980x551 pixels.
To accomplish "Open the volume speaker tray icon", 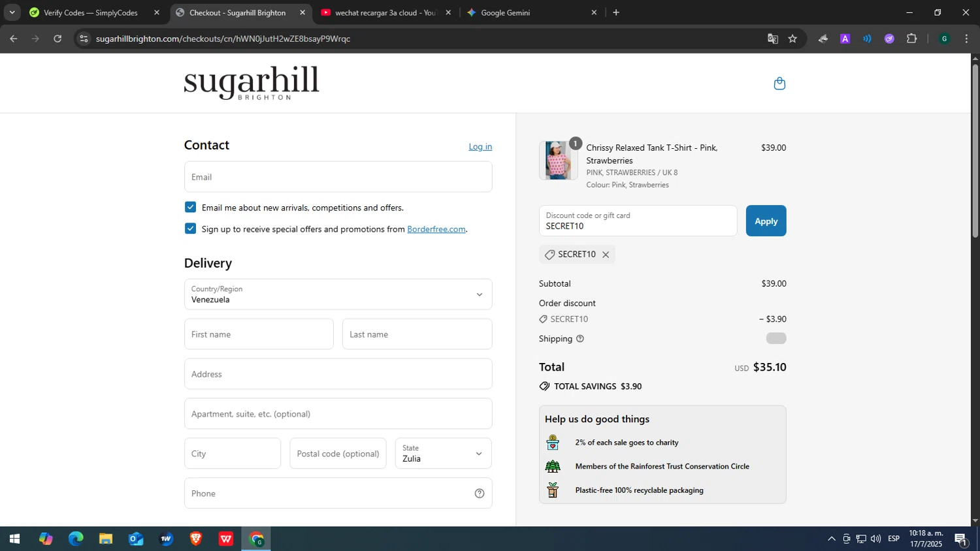I will coord(875,539).
